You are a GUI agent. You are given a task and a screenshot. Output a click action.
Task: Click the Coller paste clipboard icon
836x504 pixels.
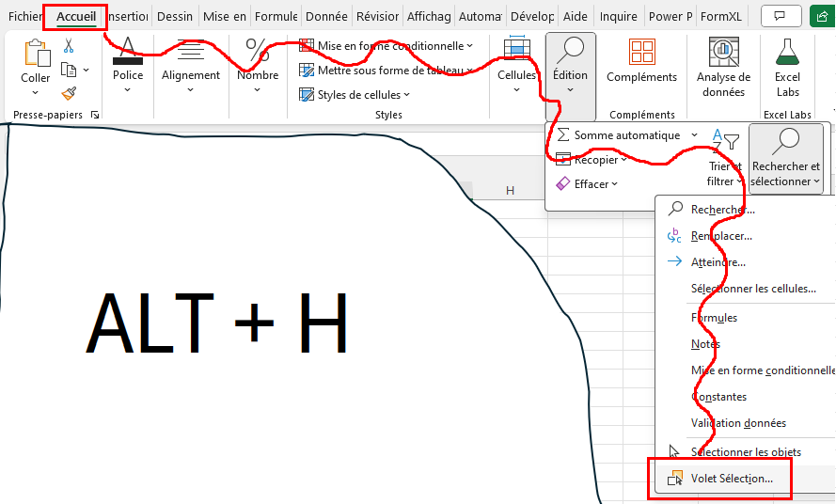(36, 61)
